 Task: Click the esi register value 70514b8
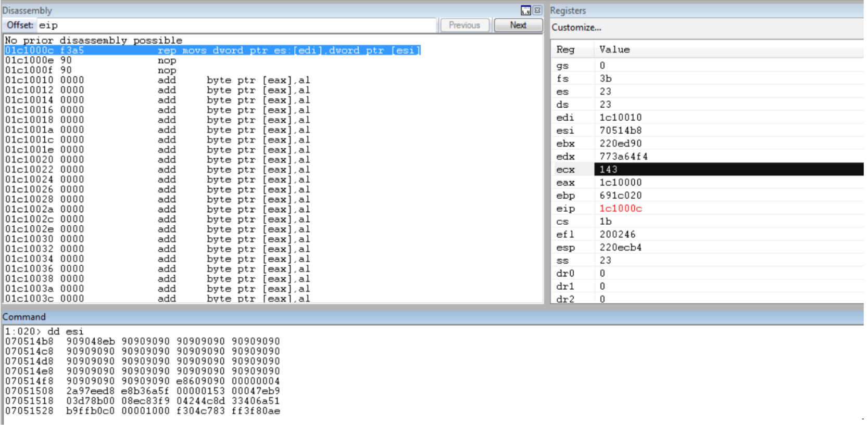click(620, 131)
